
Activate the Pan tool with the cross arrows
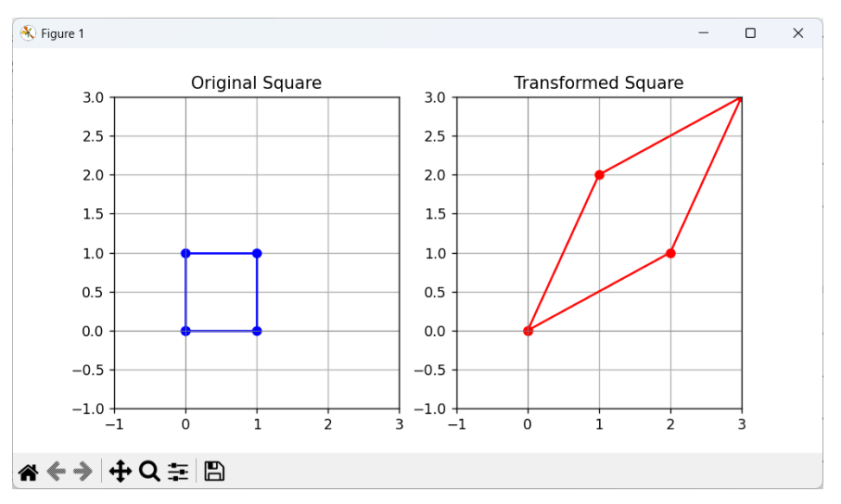tap(121, 472)
